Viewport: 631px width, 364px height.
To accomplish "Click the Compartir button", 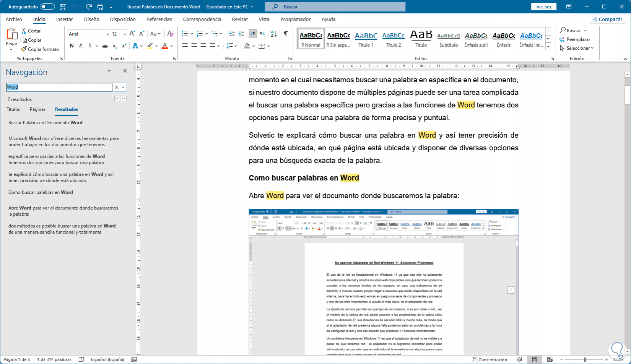I will click(607, 19).
